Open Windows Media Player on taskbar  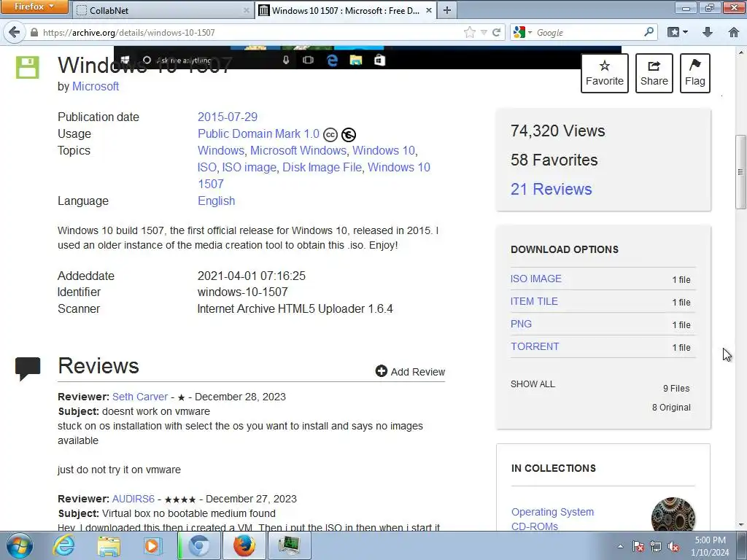point(152,545)
